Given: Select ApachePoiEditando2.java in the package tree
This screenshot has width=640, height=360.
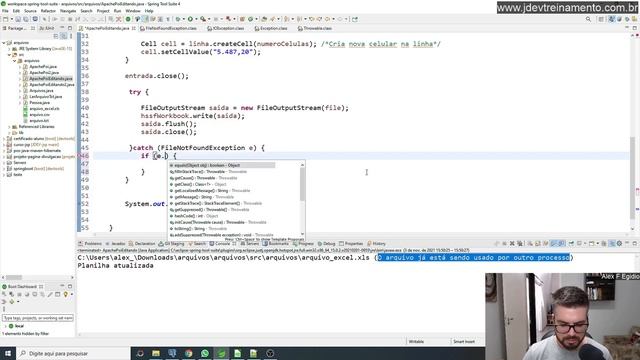Looking at the screenshot, I should (x=51, y=84).
